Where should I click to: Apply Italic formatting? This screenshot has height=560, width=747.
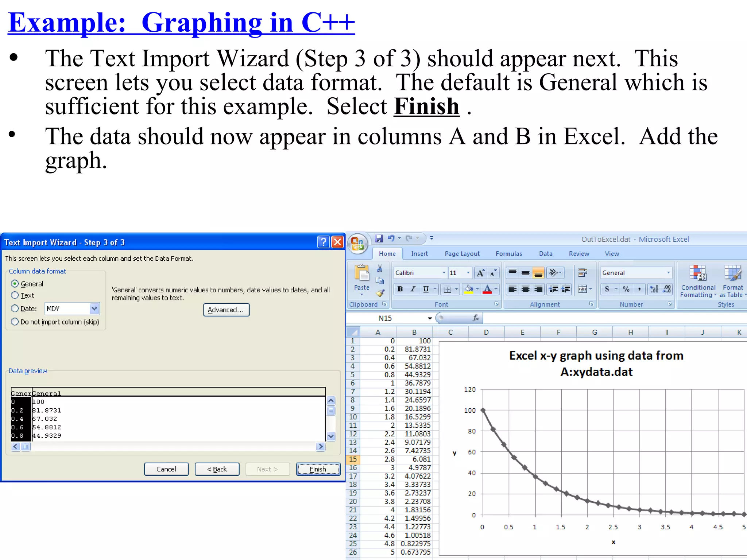(413, 289)
